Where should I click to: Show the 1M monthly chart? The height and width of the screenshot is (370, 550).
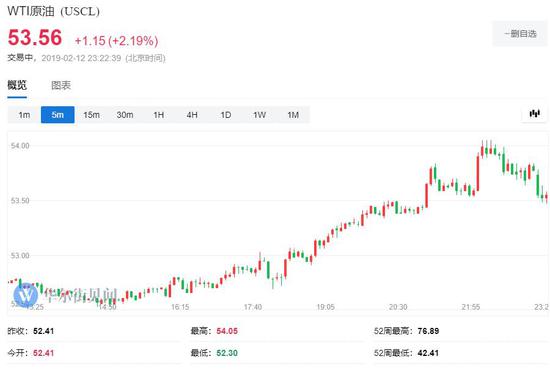[x=293, y=115]
